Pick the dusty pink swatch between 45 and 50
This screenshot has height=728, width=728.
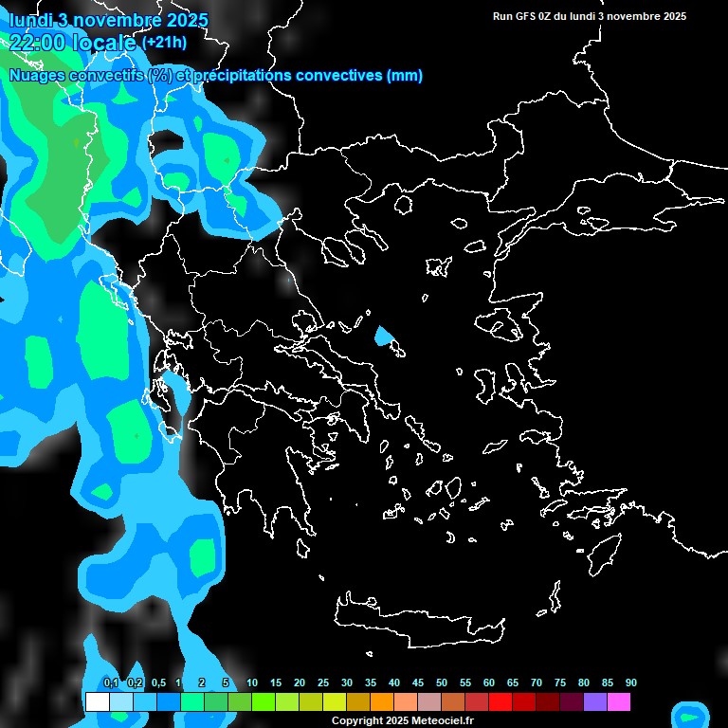tap(429, 701)
